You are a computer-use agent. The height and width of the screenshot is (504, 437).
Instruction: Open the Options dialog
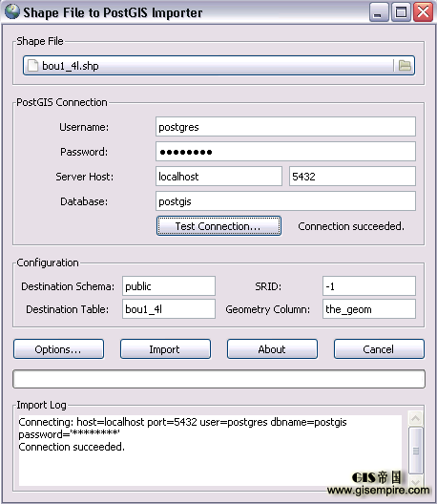coord(58,349)
